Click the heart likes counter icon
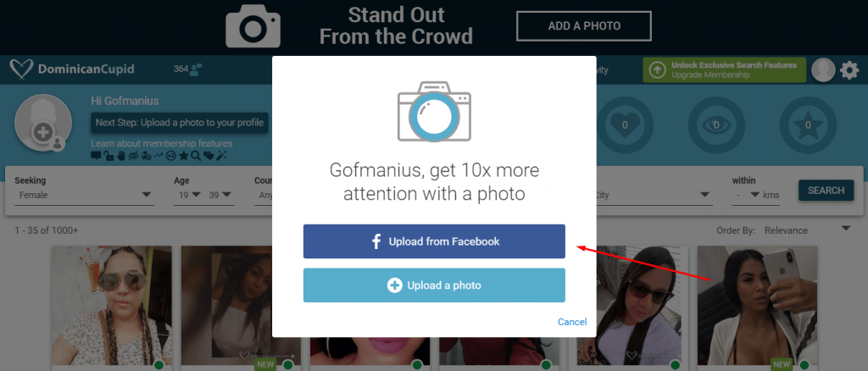 [x=624, y=125]
